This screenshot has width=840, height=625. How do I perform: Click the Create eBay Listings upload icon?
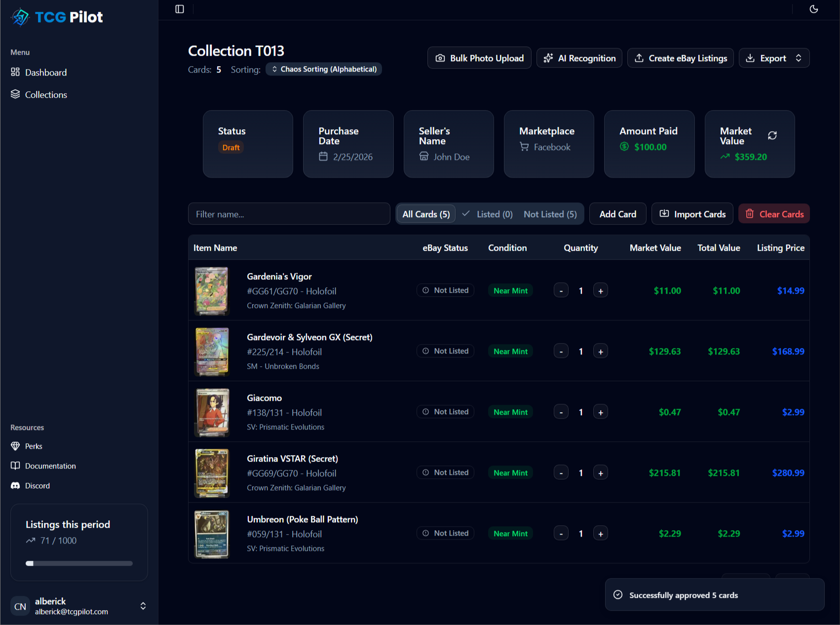638,58
